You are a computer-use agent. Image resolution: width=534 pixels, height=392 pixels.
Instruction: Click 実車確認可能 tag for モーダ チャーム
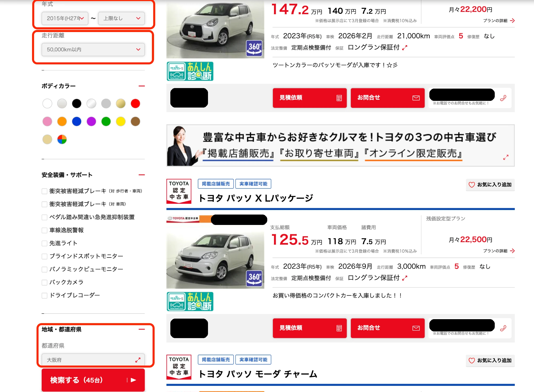click(x=253, y=360)
